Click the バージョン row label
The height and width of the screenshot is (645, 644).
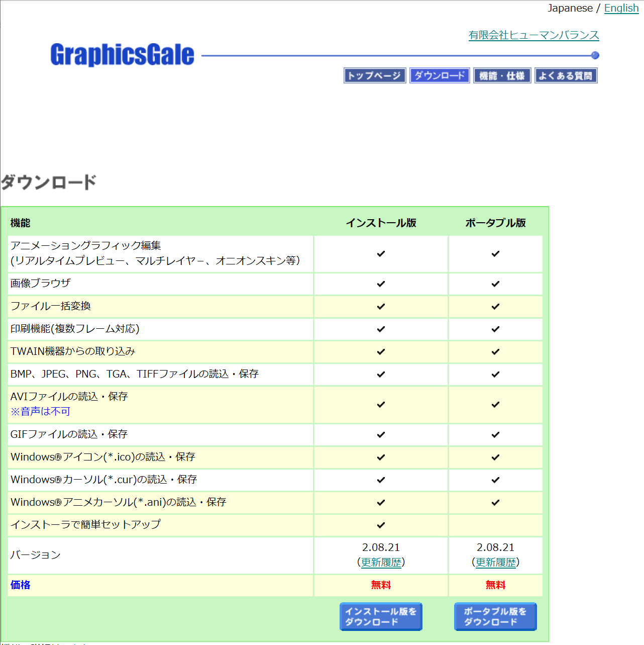point(36,555)
